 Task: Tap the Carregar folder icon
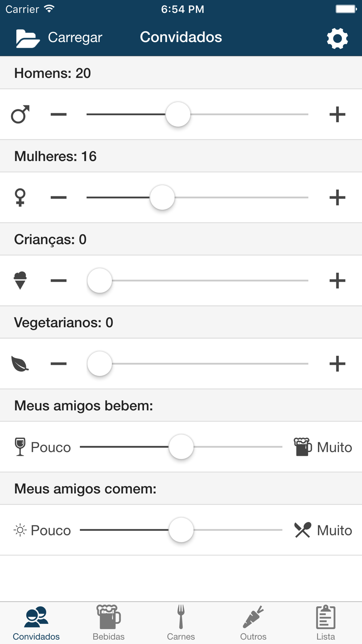pos(28,38)
